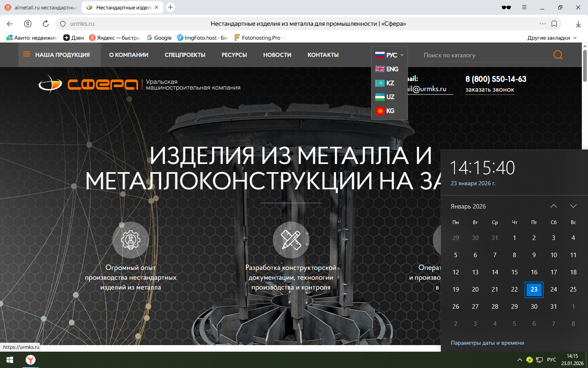The width and height of the screenshot is (588, 368).
Task: Click the pencil and ruler icon
Action: click(x=291, y=240)
